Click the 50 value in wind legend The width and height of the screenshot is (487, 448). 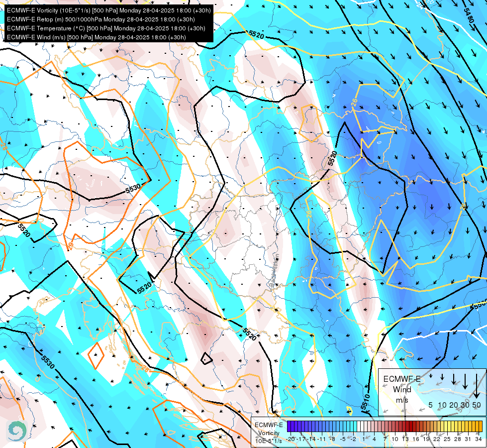(477, 405)
